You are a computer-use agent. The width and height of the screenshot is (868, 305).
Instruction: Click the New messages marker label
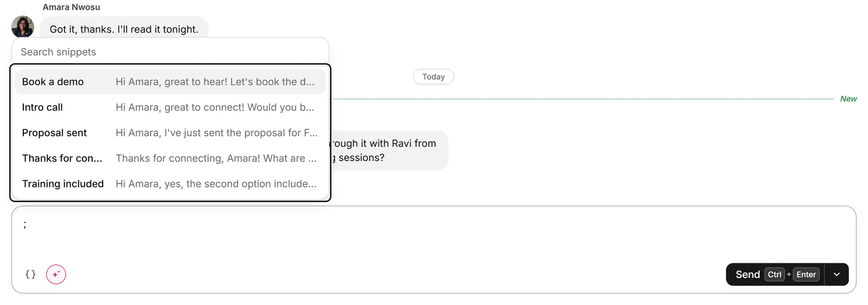point(848,99)
